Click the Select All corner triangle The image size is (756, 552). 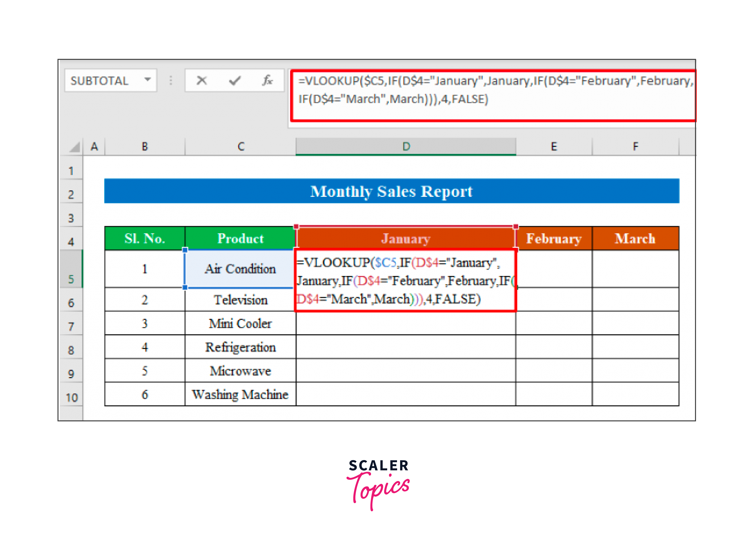[x=75, y=147]
